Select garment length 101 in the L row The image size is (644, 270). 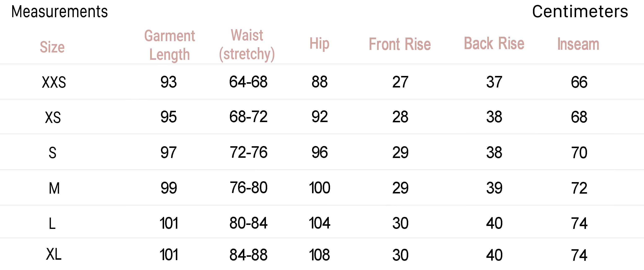point(169,223)
